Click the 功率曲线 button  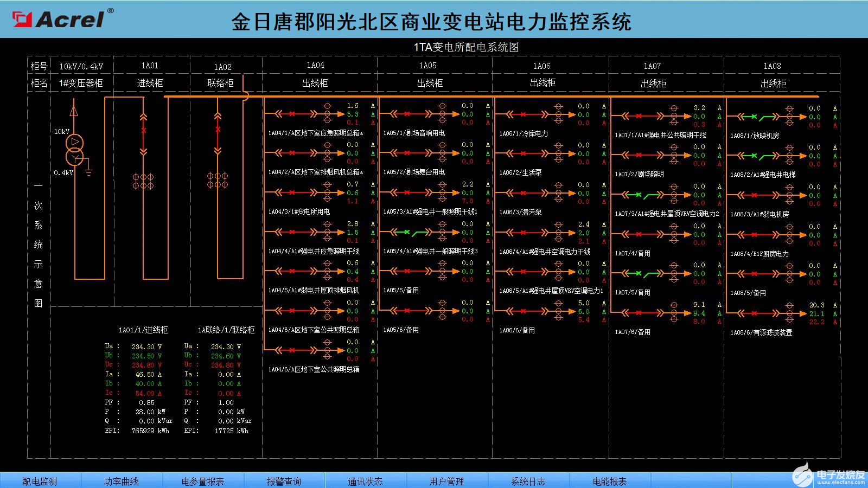coord(122,480)
